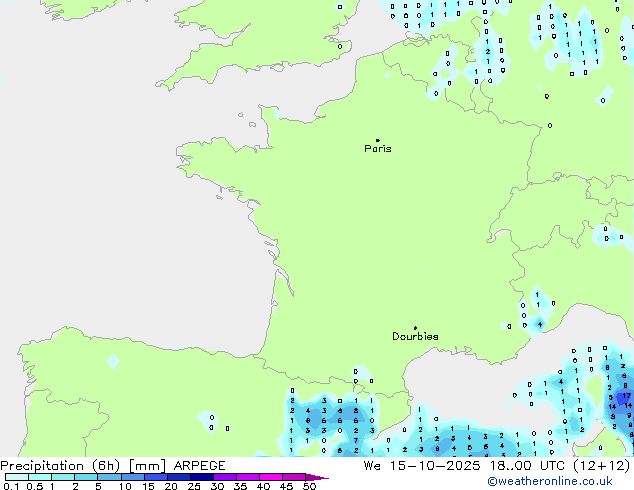Screen dimensions: 634x490
Task: Click the Paris city label
Action: (378, 149)
